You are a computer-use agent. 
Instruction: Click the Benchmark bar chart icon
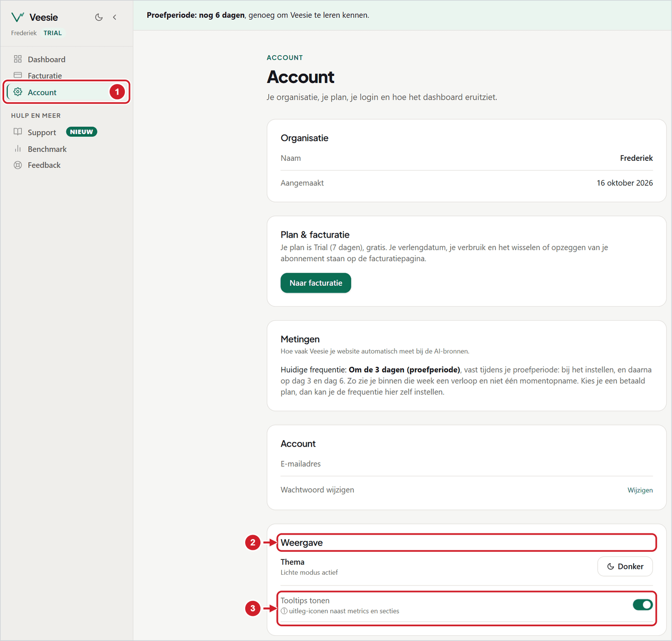[18, 149]
